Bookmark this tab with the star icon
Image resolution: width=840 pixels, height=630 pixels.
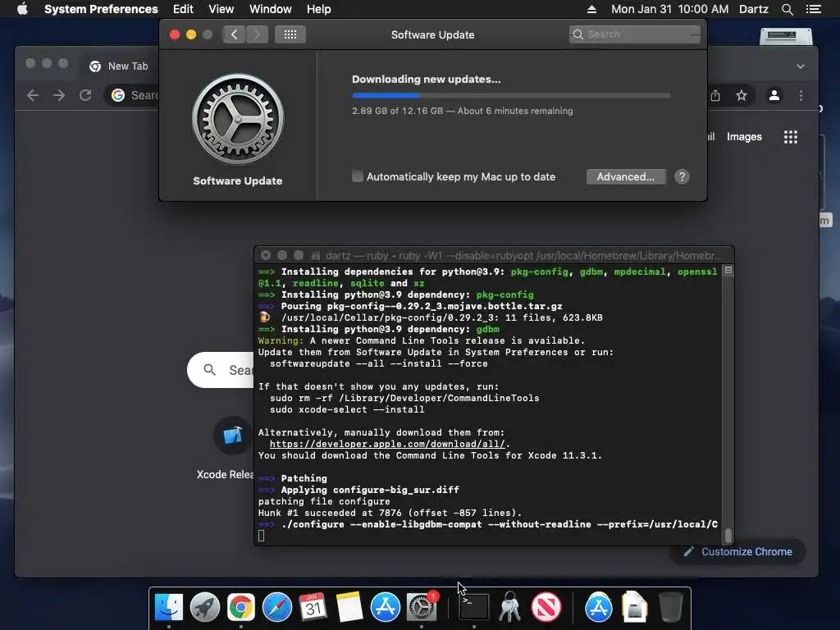(742, 95)
